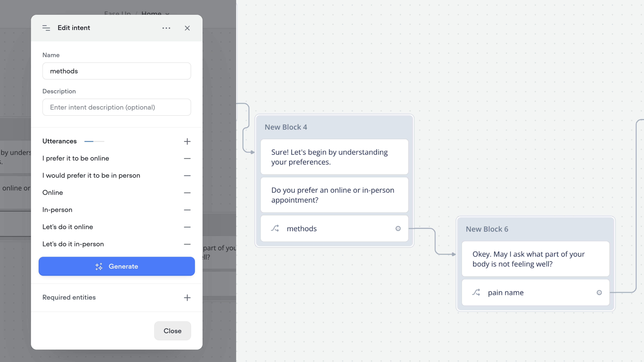
Task: Click the intent Name input field
Action: (x=117, y=71)
